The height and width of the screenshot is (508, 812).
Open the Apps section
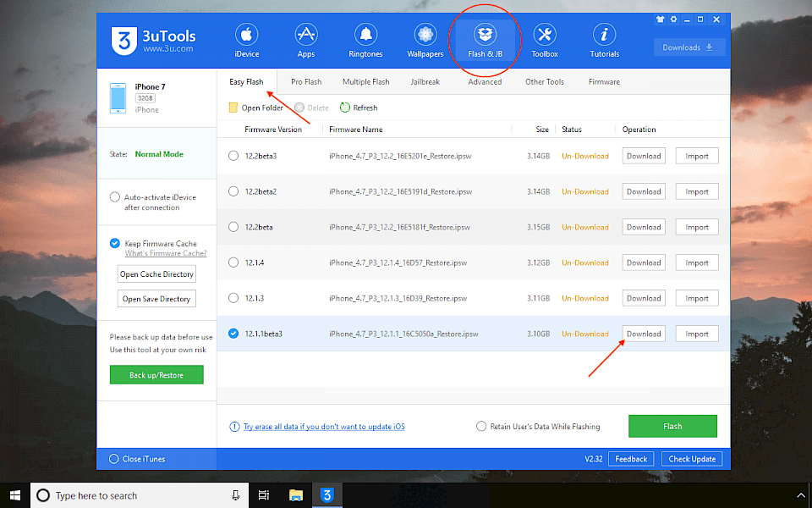[306, 41]
